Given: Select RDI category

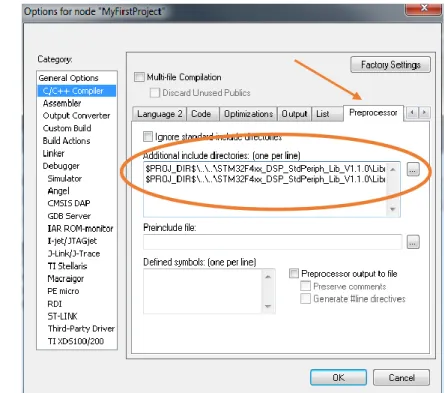Looking at the screenshot, I should click(x=55, y=304).
